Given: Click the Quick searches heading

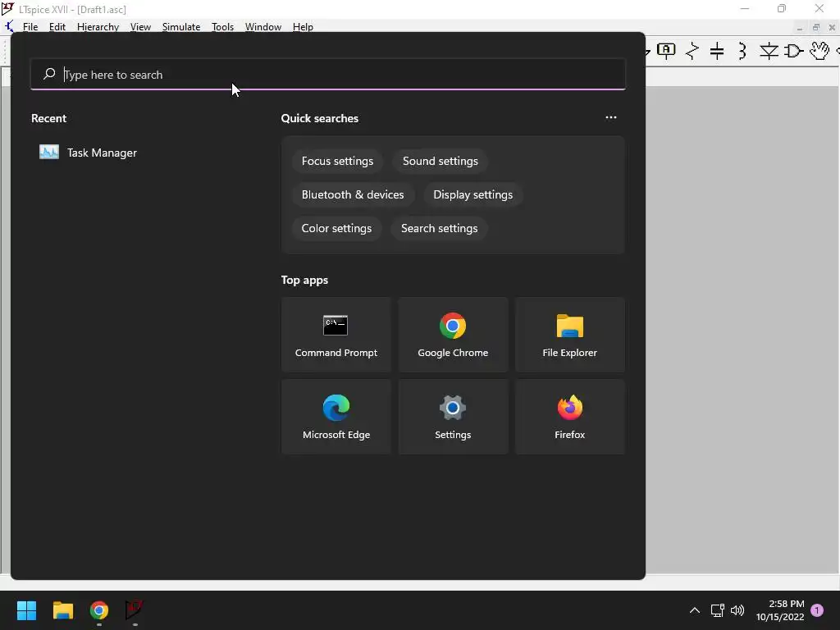Looking at the screenshot, I should (x=320, y=118).
